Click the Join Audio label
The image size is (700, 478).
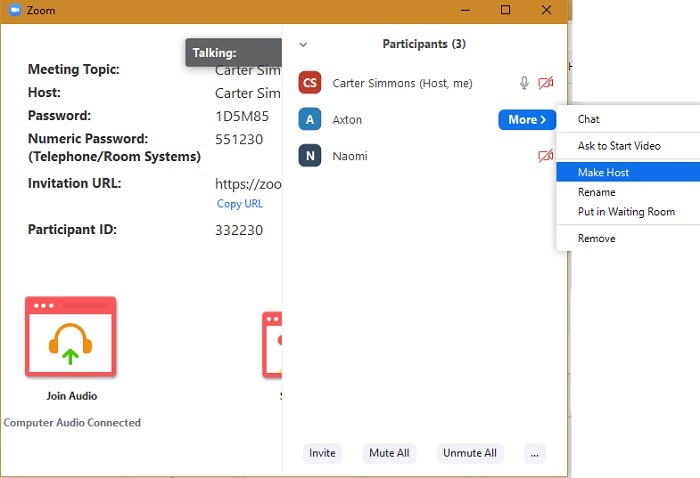[x=71, y=396]
